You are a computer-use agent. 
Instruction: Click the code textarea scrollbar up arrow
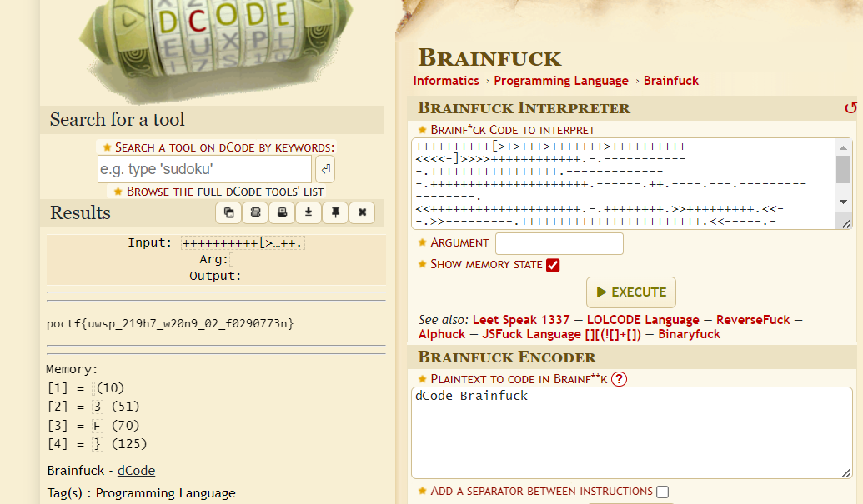coord(843,147)
